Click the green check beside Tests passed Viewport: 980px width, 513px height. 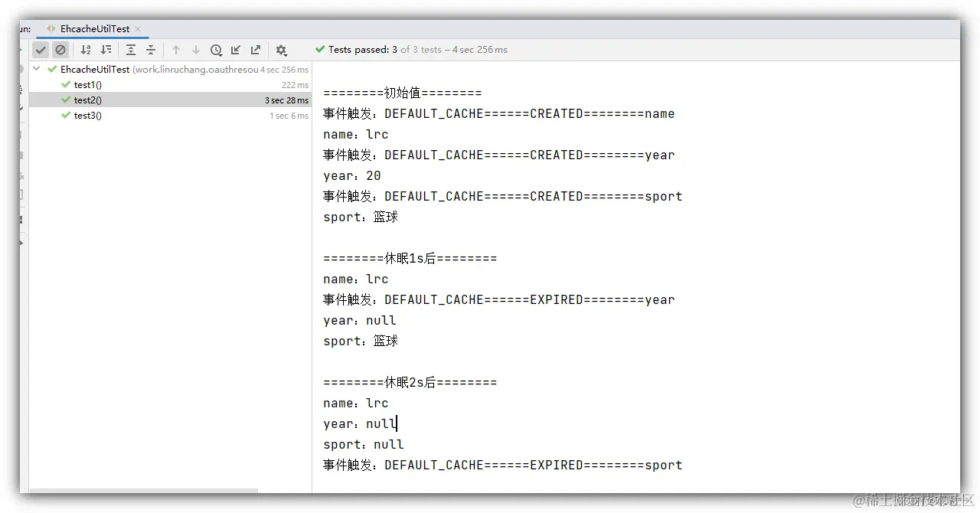320,49
